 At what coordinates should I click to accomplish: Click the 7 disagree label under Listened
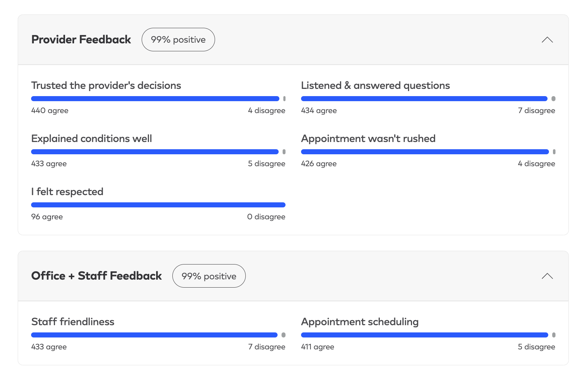[x=536, y=111]
